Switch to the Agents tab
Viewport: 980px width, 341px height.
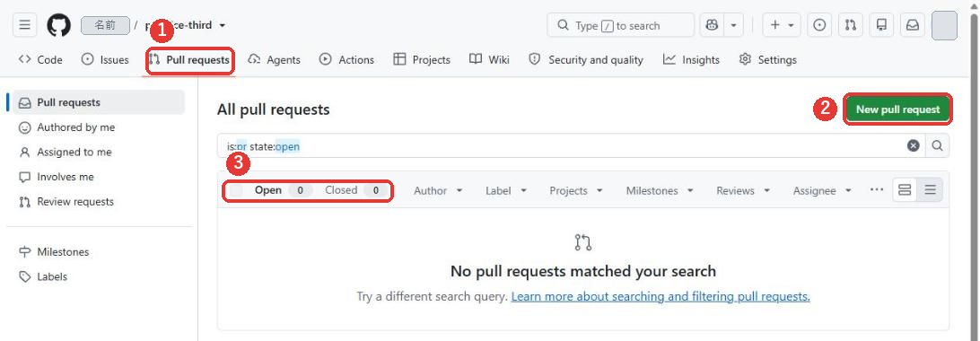(275, 60)
